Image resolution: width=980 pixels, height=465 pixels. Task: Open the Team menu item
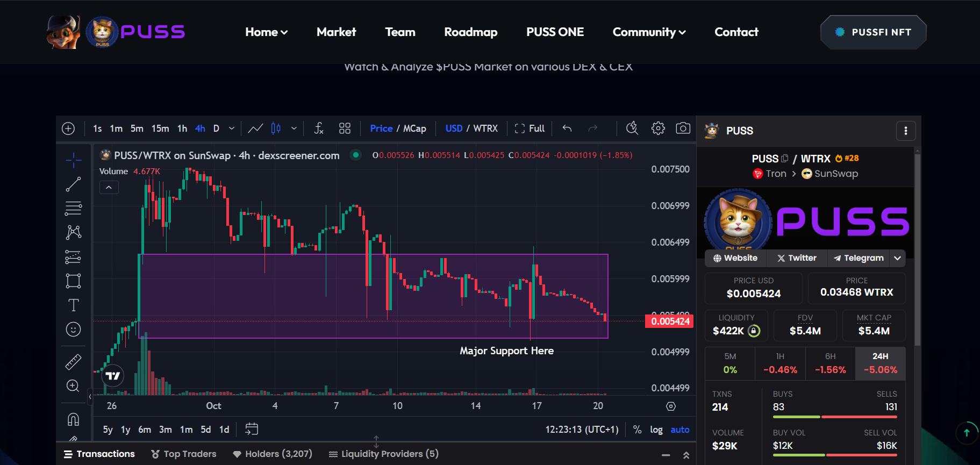pyautogui.click(x=400, y=32)
